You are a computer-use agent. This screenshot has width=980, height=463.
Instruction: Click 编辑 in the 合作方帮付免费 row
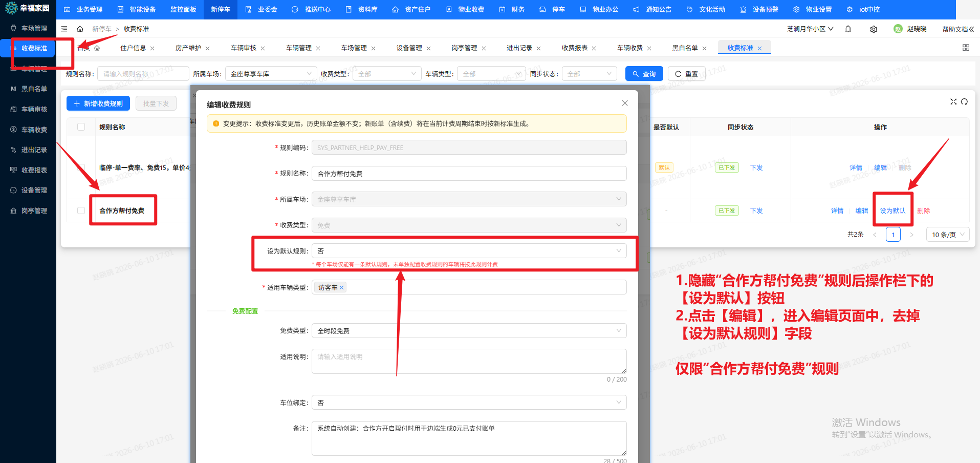[862, 211]
